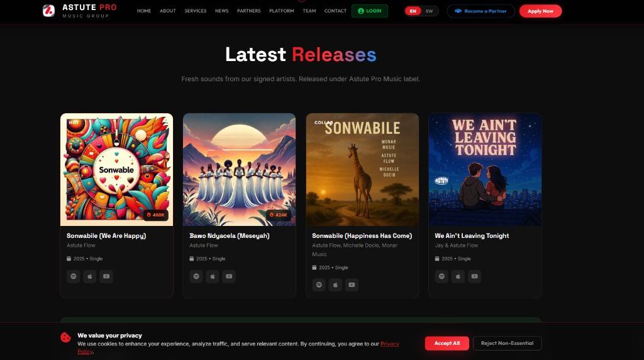
Task: Click title "Sonwabile (Happiness Has Come)"
Action: pos(362,236)
